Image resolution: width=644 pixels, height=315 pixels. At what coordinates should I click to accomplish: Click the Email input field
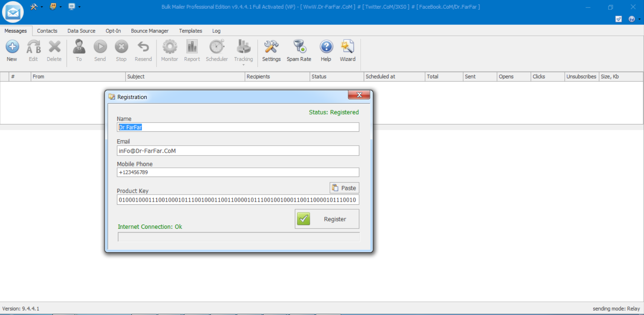pyautogui.click(x=238, y=151)
